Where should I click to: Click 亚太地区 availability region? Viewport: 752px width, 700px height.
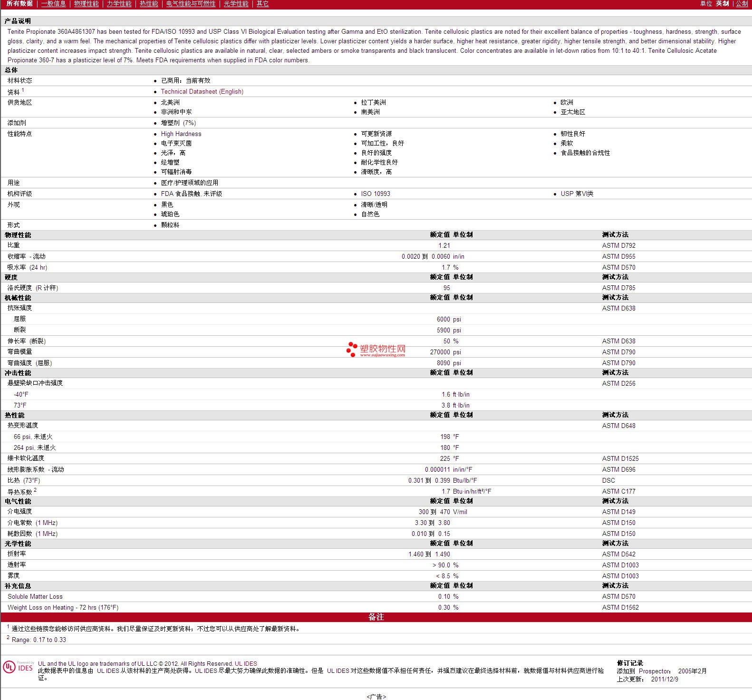(x=573, y=112)
